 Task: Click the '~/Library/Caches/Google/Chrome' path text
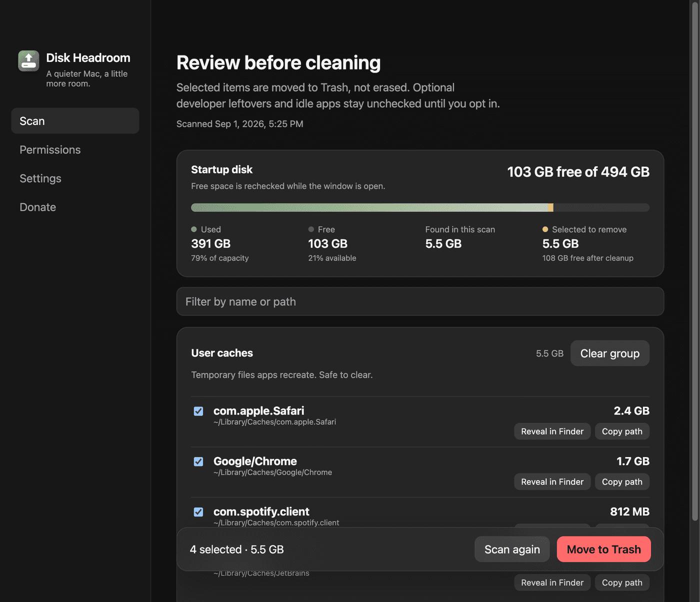(272, 472)
